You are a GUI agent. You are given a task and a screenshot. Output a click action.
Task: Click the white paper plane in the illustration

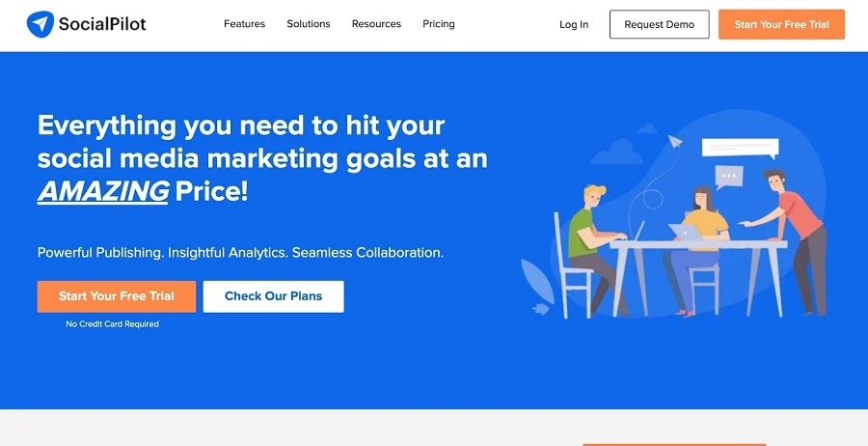(x=675, y=143)
